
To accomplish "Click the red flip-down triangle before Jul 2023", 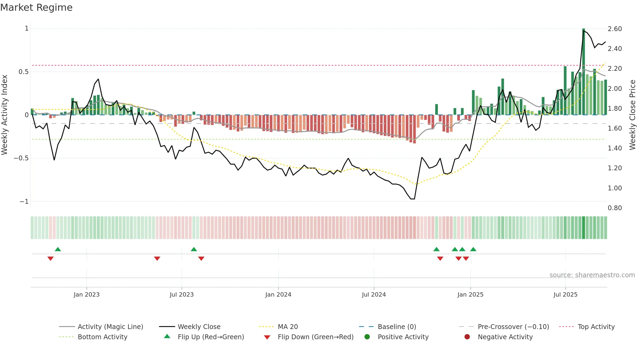I will pyautogui.click(x=157, y=258).
